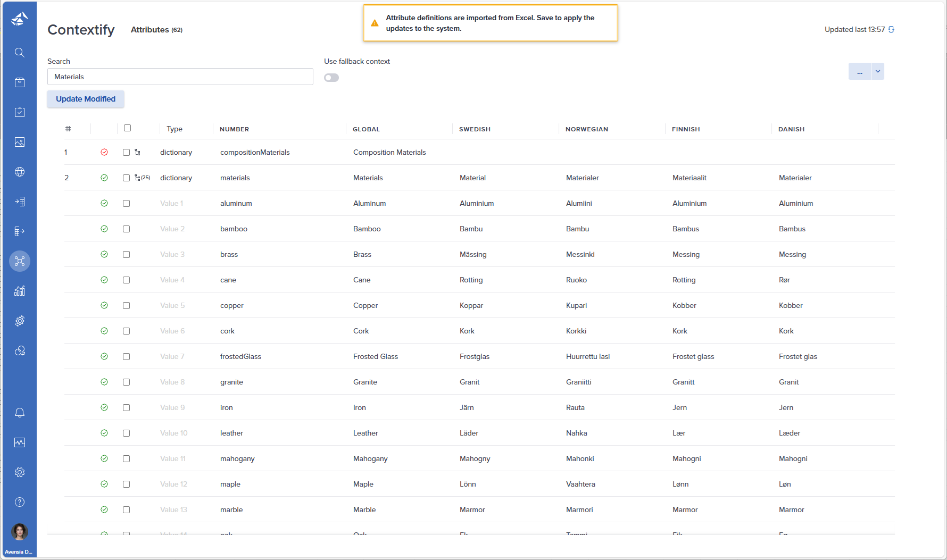The height and width of the screenshot is (560, 947).
Task: Tick the select-all checkbox in the table header
Action: pyautogui.click(x=128, y=128)
